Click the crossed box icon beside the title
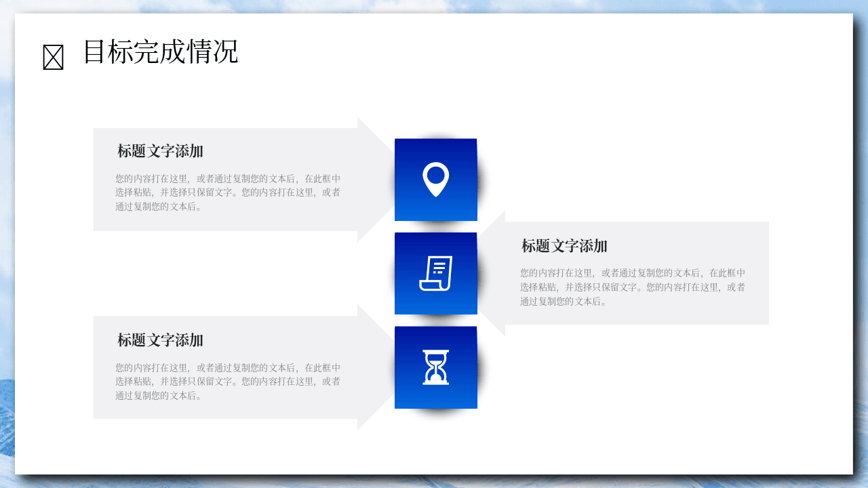This screenshot has height=488, width=868. click(53, 57)
